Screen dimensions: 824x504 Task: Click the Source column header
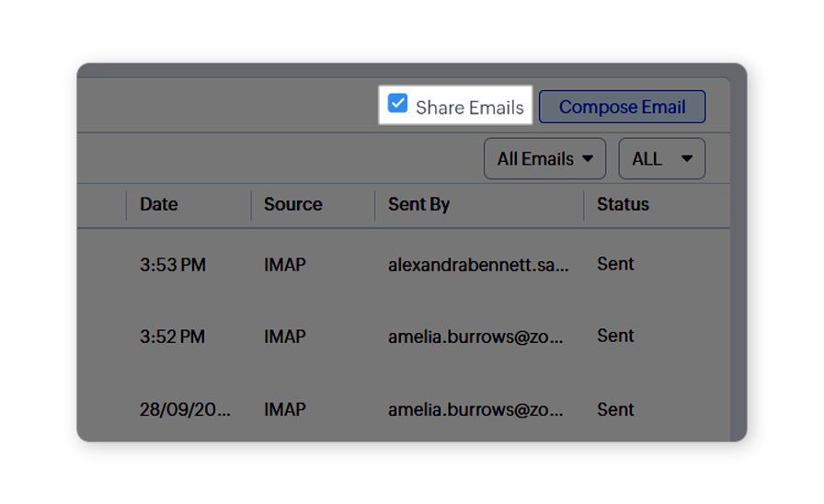tap(292, 204)
